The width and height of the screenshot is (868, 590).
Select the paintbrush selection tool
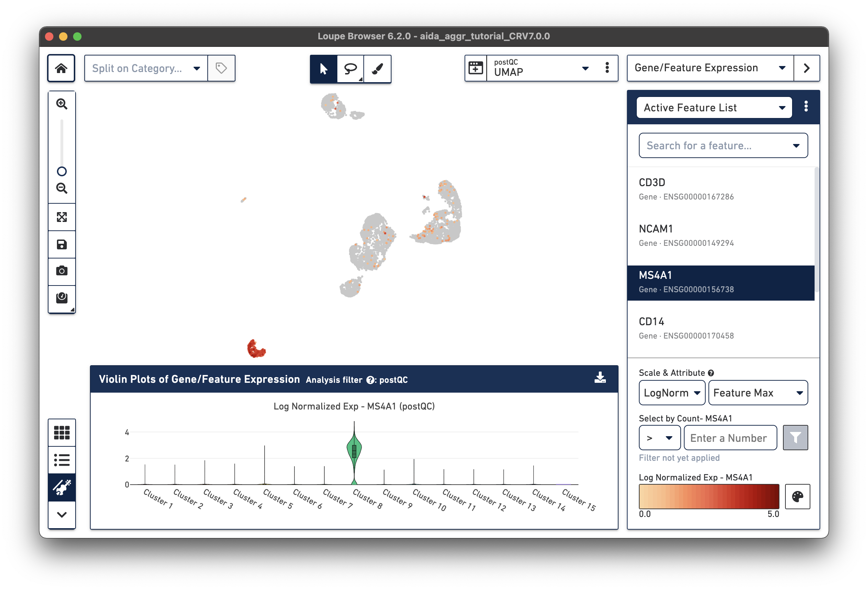pos(378,69)
